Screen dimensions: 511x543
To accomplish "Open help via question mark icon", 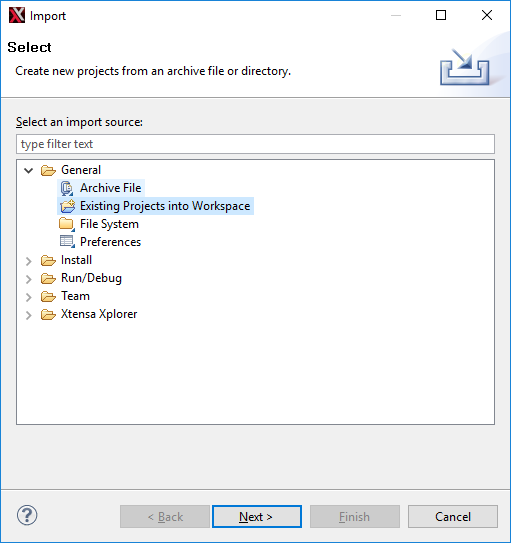I will tap(27, 515).
